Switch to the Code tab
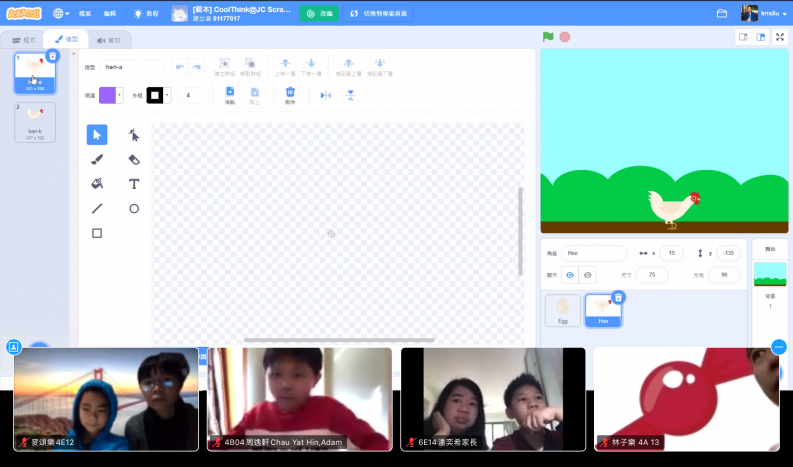Screen dimensions: 793x467 tap(24, 40)
